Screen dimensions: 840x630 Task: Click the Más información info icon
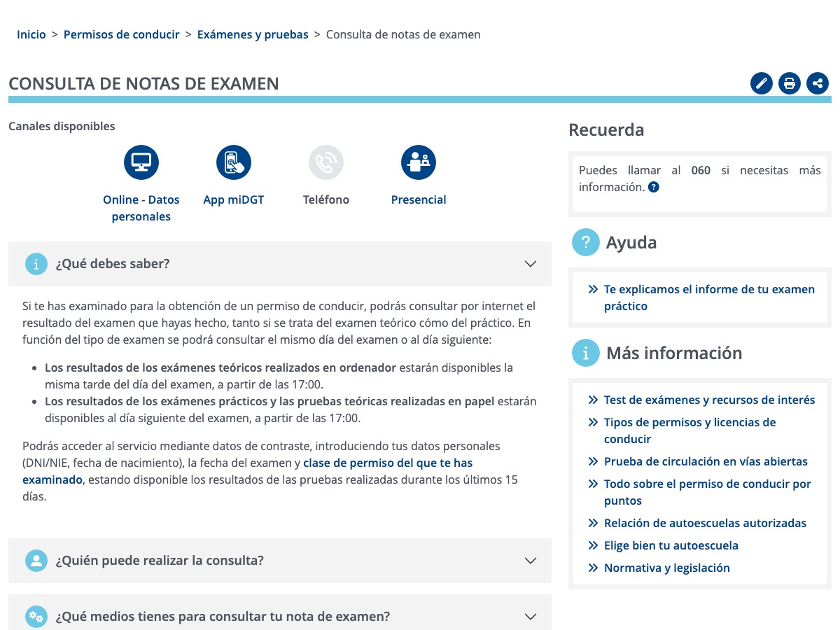click(x=586, y=353)
